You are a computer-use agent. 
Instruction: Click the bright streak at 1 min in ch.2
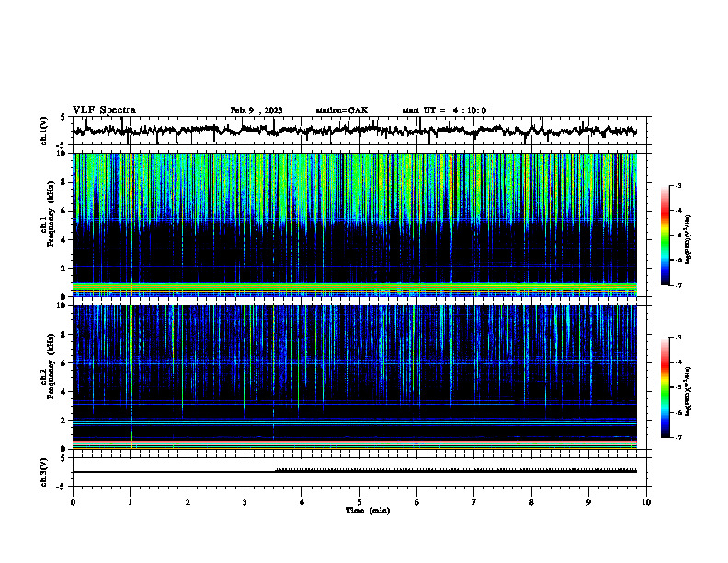pos(131,377)
